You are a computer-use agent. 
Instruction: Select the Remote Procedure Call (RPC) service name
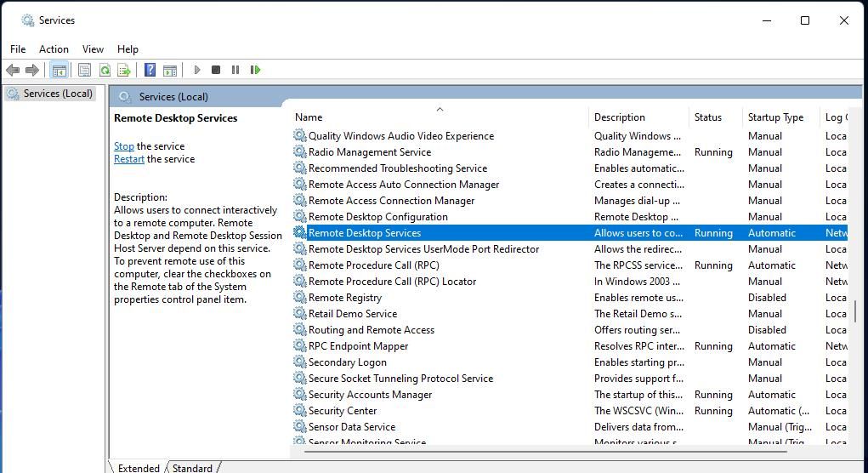(374, 265)
